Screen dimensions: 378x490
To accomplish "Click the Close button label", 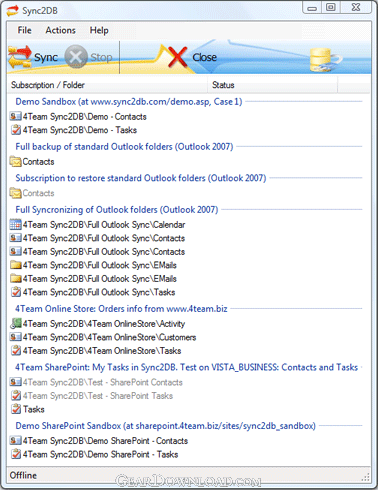I will (x=204, y=57).
